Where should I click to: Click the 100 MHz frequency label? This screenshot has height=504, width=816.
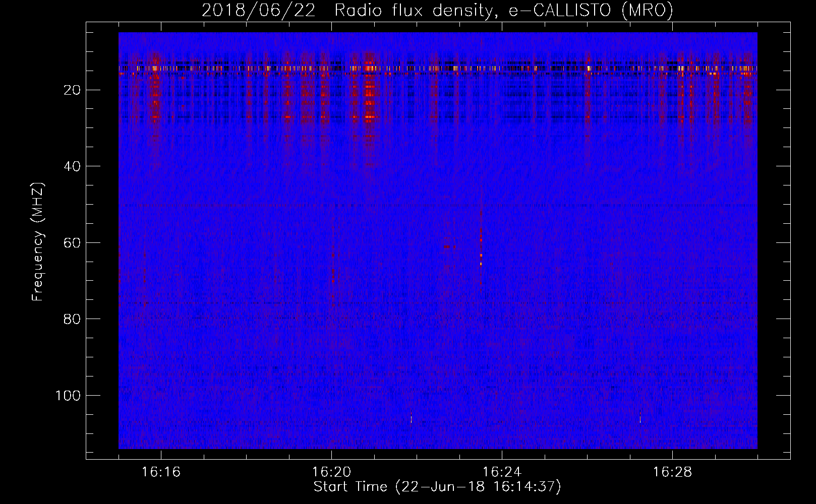pyautogui.click(x=69, y=396)
